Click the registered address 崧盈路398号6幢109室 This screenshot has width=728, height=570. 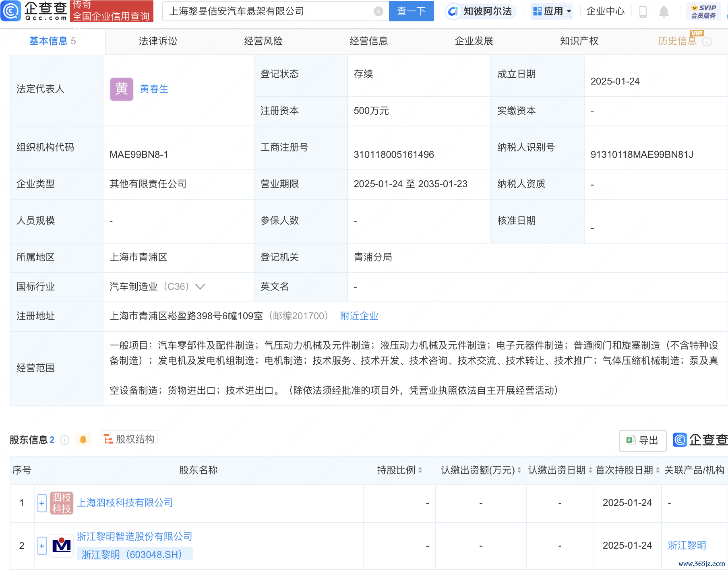click(x=215, y=316)
